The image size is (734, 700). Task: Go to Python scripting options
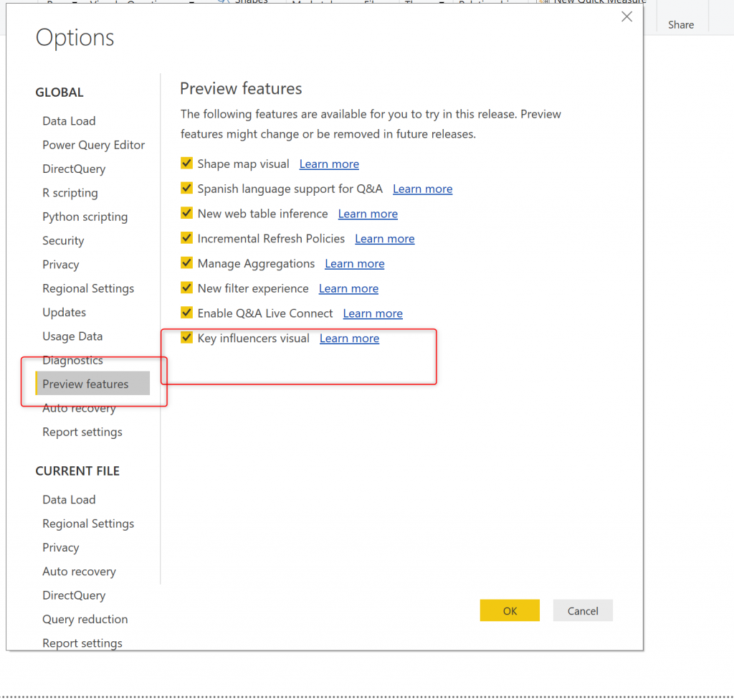[85, 217]
